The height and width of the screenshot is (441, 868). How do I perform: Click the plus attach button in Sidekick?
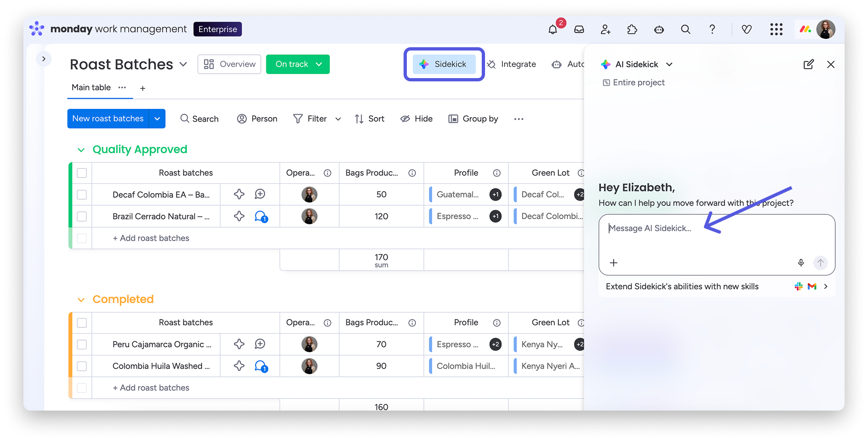point(614,263)
